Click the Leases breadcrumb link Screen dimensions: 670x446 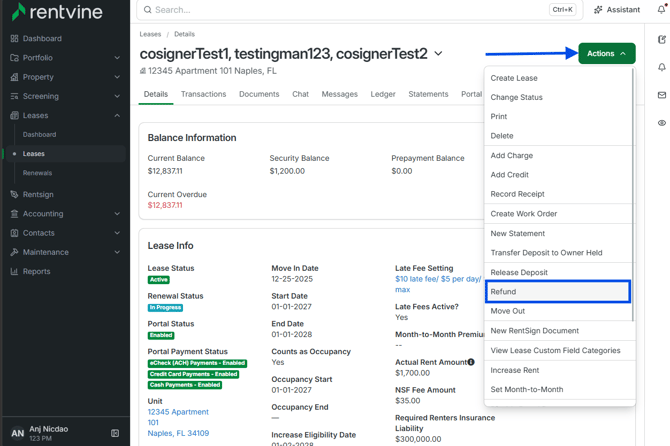(150, 34)
